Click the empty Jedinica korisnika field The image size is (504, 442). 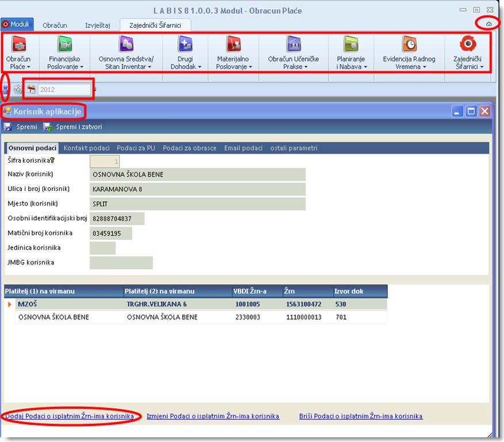[102, 248]
